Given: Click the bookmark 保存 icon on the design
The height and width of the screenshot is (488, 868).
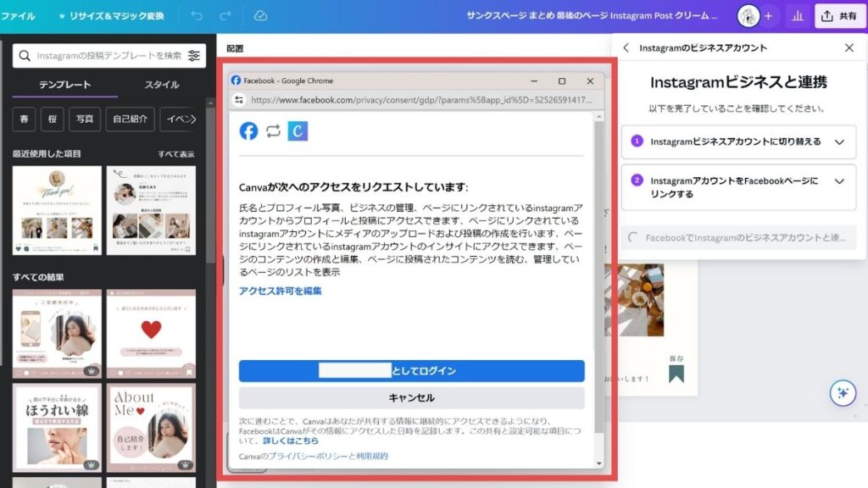Looking at the screenshot, I should click(676, 374).
